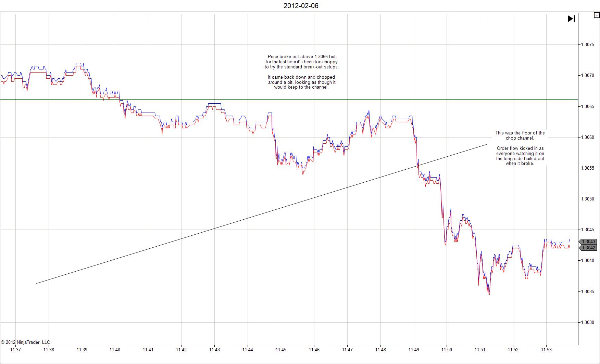Click the 11:37 time axis label
The width and height of the screenshot is (600, 364).
pyautogui.click(x=15, y=350)
